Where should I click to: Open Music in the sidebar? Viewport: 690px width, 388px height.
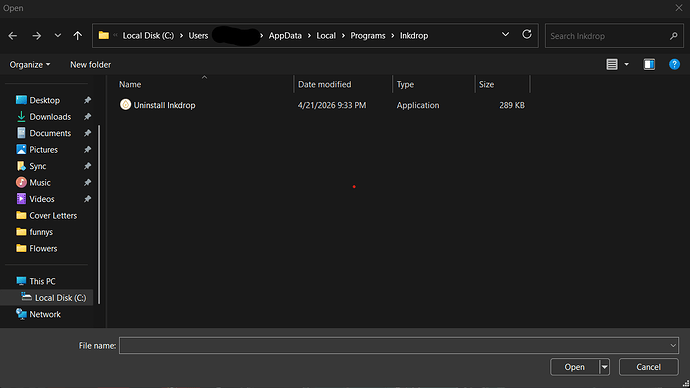40,183
